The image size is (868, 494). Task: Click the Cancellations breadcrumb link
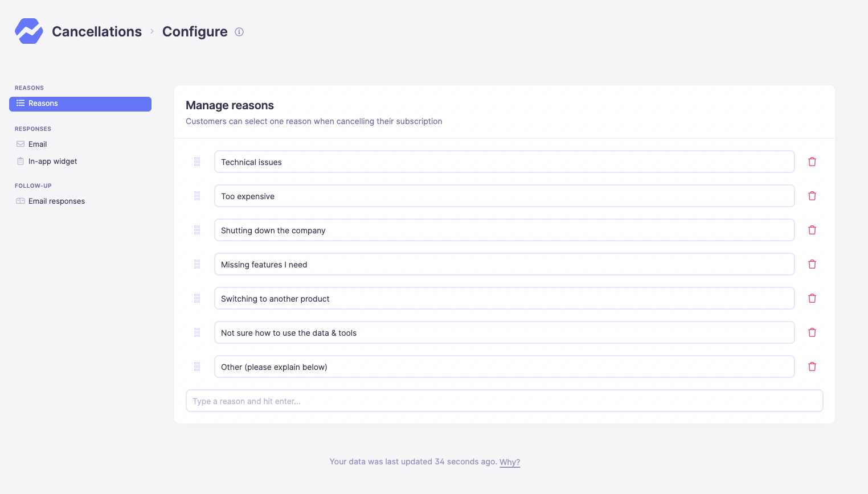(x=97, y=32)
